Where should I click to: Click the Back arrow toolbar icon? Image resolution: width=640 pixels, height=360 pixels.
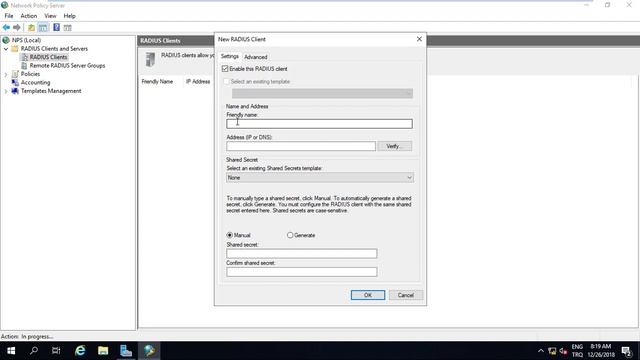pyautogui.click(x=6, y=27)
